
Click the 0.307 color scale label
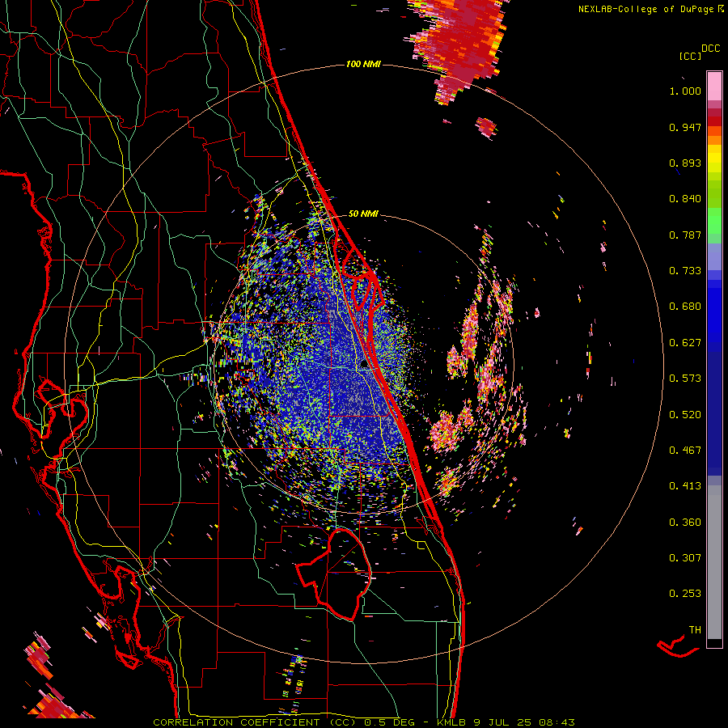click(685, 558)
